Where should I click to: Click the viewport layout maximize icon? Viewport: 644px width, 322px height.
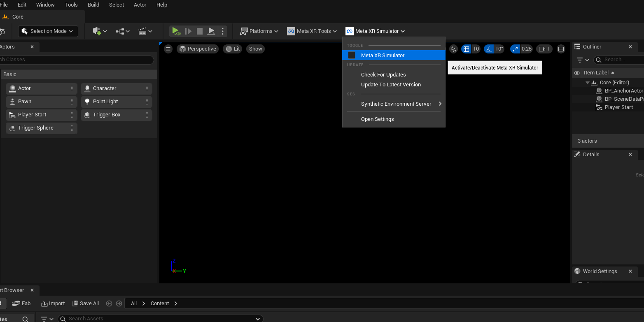coord(561,49)
